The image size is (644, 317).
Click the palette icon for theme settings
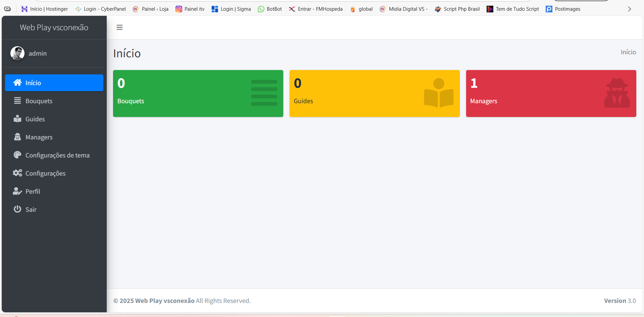pos(17,155)
